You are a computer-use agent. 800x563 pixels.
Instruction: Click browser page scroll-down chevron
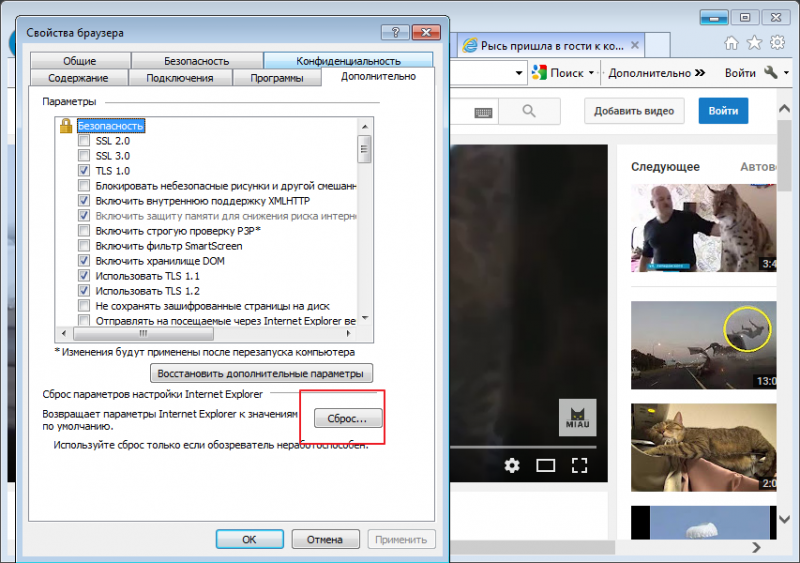[x=785, y=519]
